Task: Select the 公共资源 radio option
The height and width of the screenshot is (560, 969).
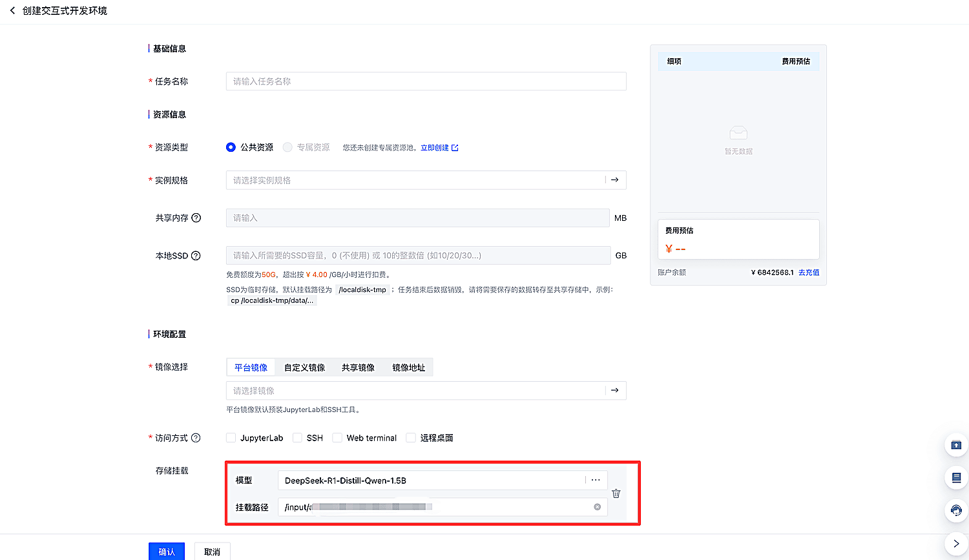Action: [x=231, y=147]
